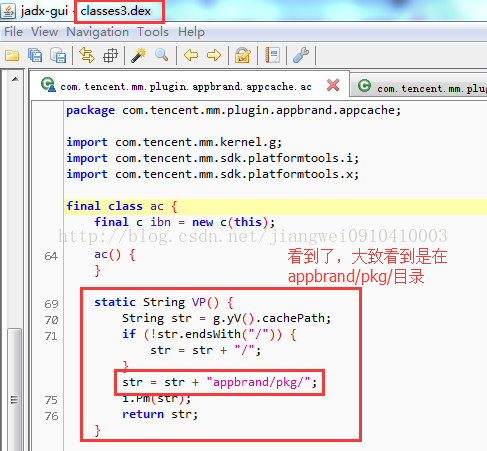The image size is (487, 451).
Task: Toggle the Flatten packages icon
Action: point(110,55)
